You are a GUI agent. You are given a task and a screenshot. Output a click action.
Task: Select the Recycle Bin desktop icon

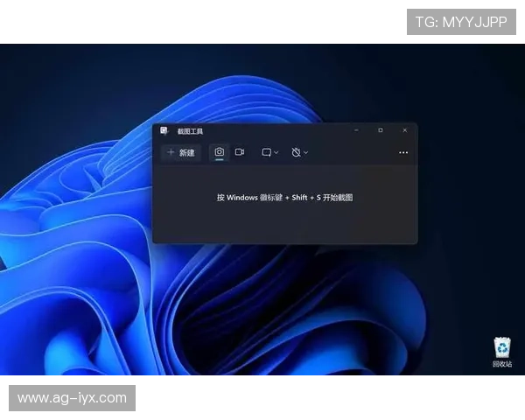502,346
